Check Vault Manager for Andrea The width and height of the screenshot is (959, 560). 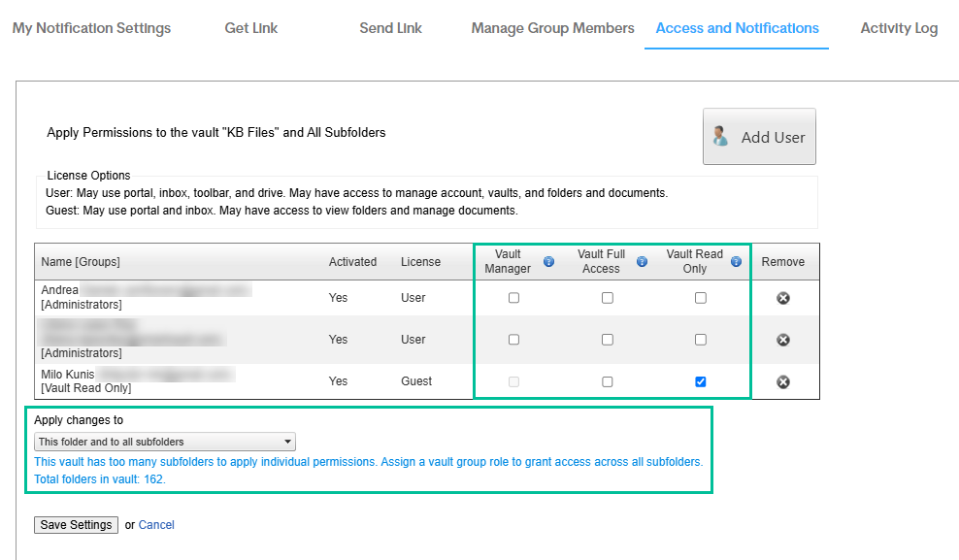click(x=513, y=298)
